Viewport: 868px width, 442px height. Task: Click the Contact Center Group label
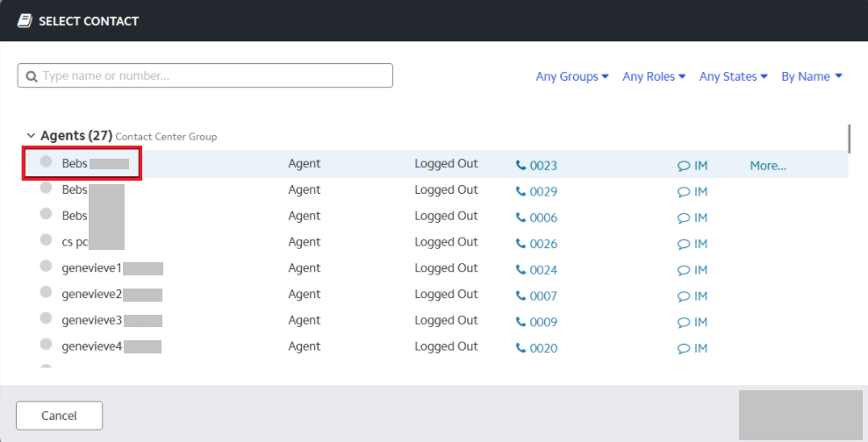point(166,137)
